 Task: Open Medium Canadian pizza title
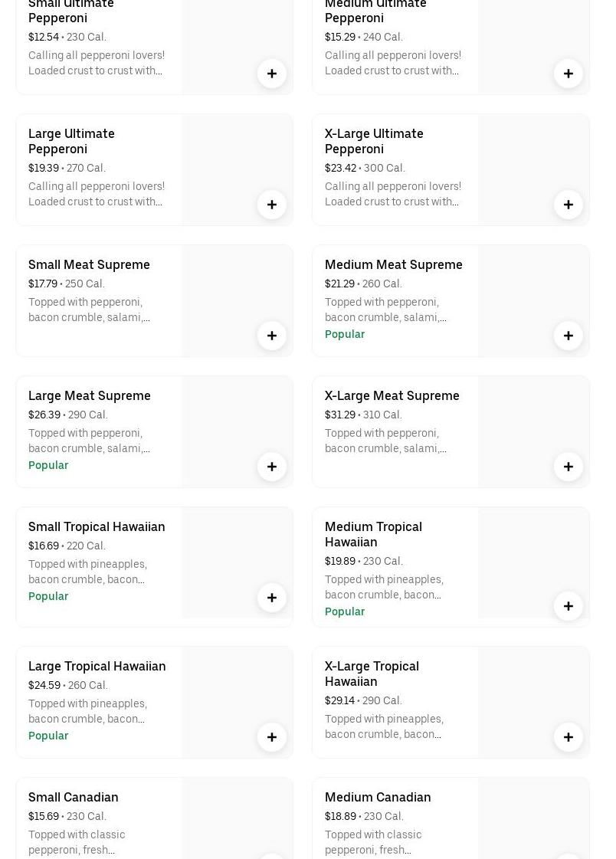[x=378, y=797]
